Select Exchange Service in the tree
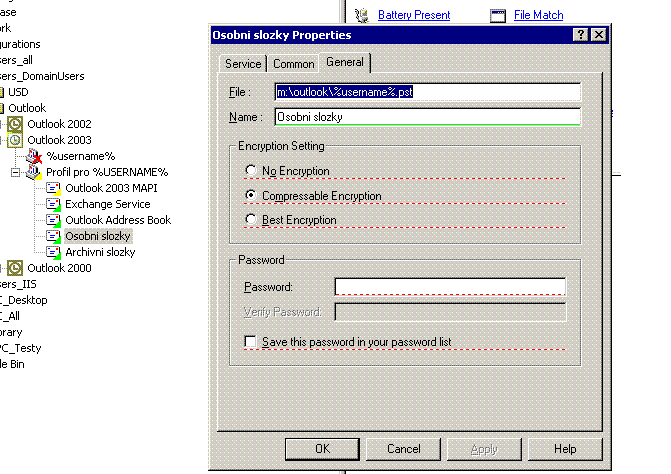 108,204
